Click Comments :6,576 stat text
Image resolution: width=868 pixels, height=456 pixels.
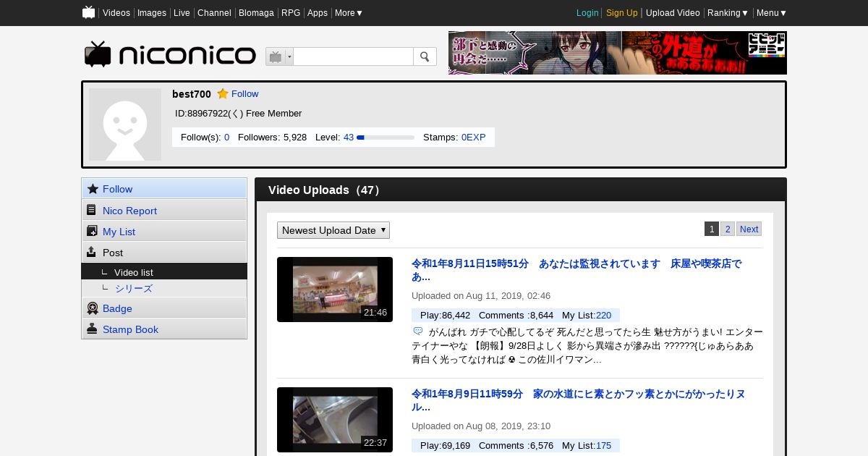pyautogui.click(x=516, y=445)
